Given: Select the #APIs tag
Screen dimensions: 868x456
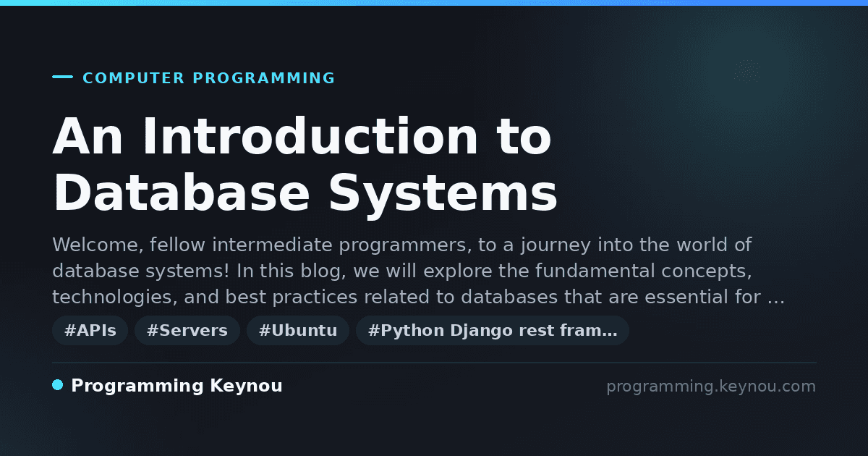Looking at the screenshot, I should 90,331.
